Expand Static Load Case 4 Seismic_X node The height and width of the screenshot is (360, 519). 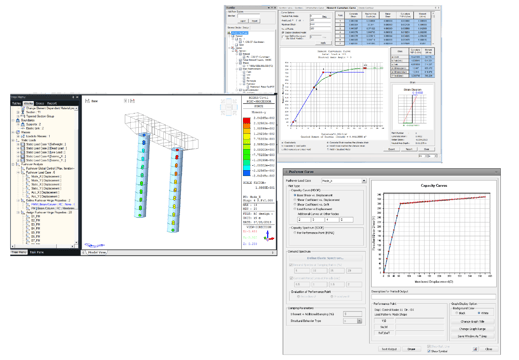pyautogui.click(x=18, y=156)
